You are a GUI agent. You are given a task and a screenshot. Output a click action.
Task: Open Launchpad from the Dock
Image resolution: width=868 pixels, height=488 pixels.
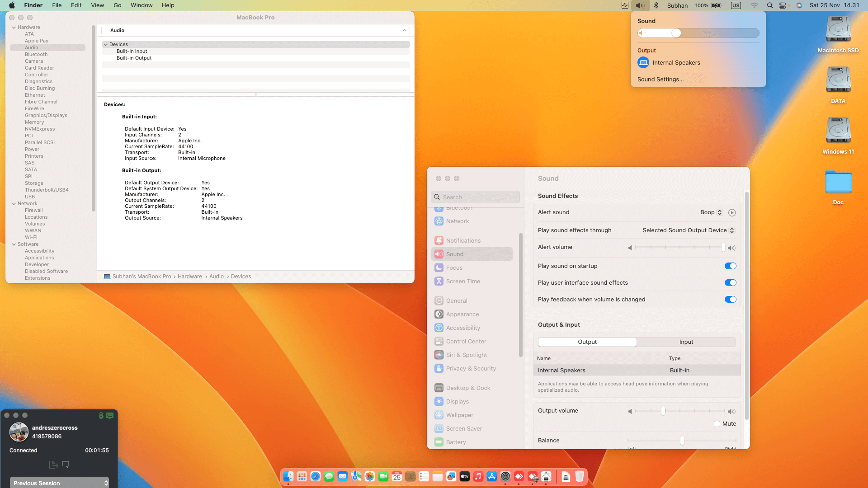point(302,476)
